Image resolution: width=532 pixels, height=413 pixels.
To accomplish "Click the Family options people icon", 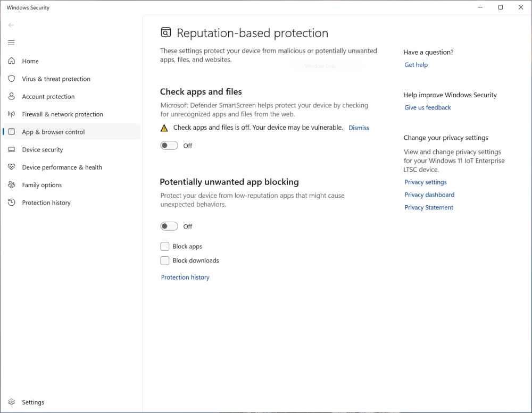I will 11,185.
